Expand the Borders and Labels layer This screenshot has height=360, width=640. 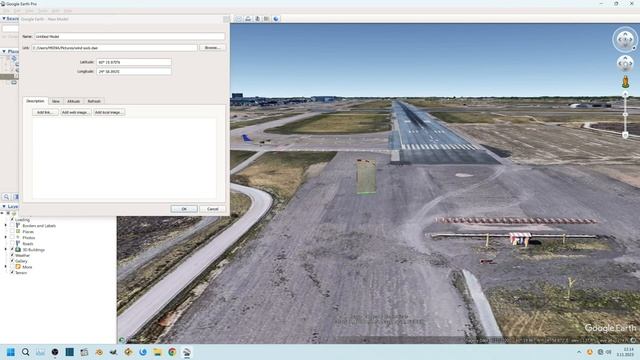6,225
